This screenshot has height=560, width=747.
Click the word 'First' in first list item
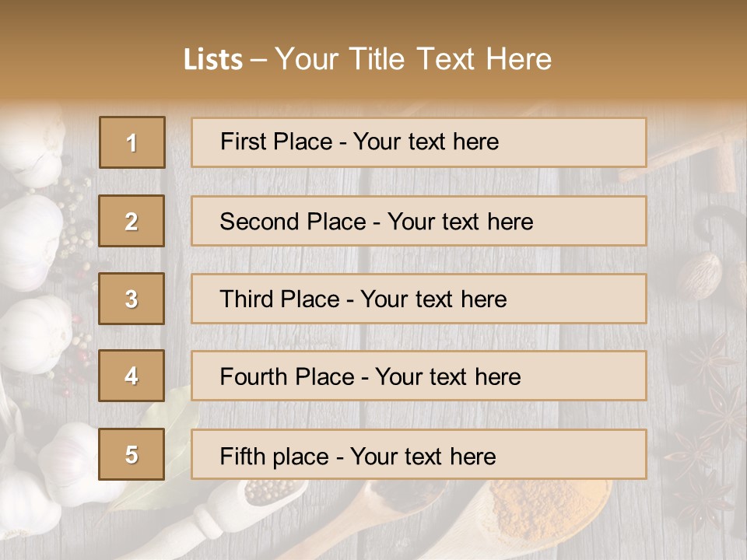pyautogui.click(x=243, y=142)
